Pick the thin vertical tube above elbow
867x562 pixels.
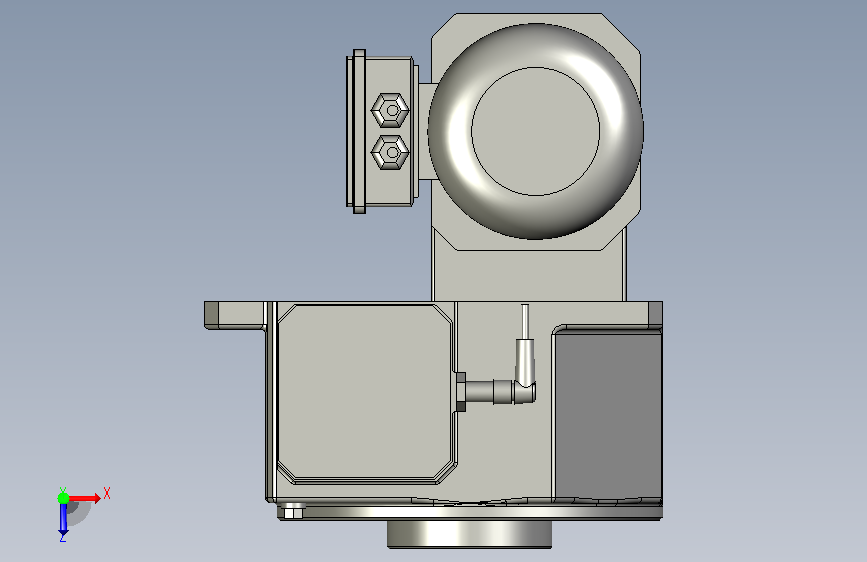[x=525, y=321]
